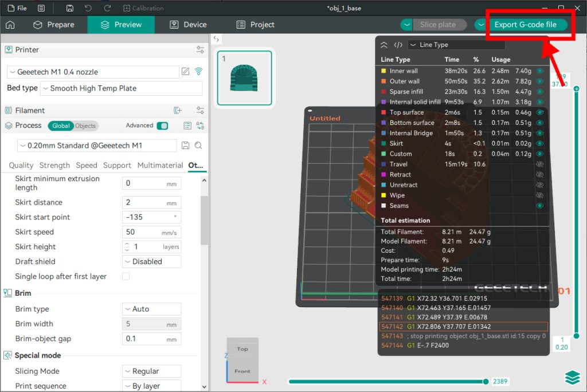Select the Objects process scope button
The height and width of the screenshot is (392, 587).
tap(85, 126)
